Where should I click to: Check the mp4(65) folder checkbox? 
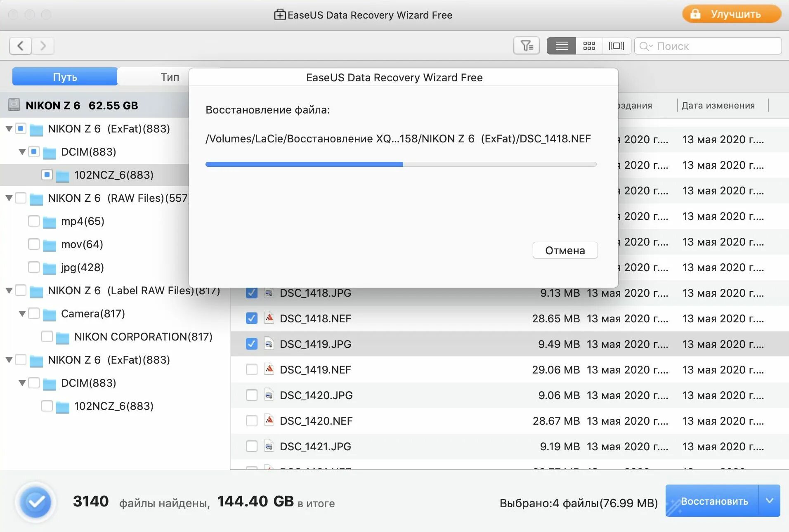(x=34, y=221)
